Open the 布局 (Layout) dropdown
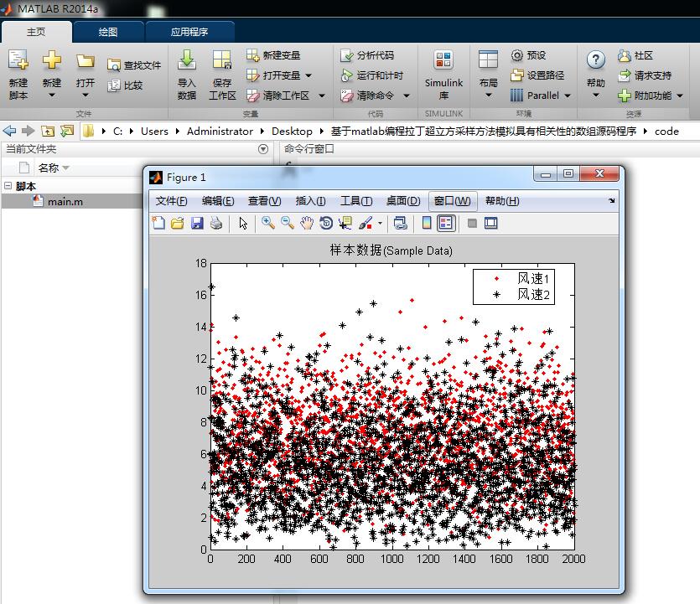 click(488, 95)
